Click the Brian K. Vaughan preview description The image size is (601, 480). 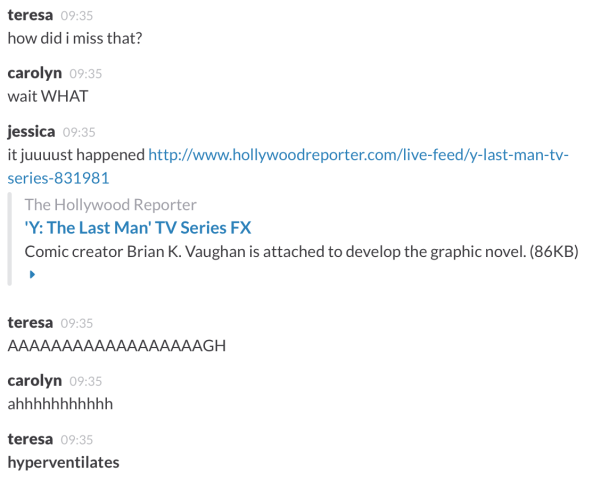coord(301,252)
